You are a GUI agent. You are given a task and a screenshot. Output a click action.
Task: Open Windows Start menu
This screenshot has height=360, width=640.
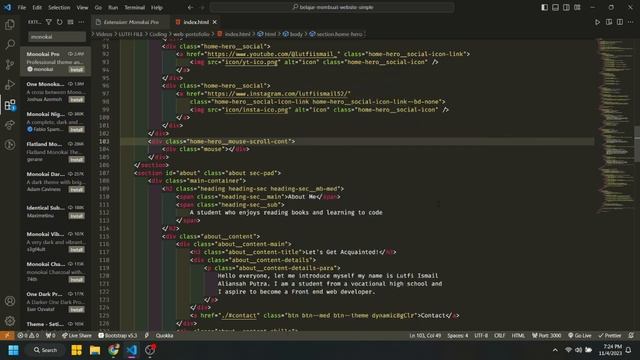coord(13,350)
